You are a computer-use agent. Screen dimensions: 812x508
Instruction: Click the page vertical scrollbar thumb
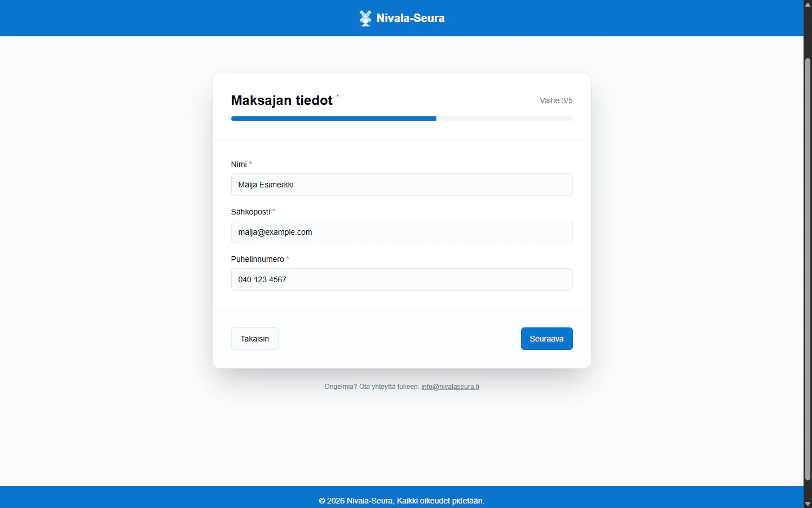[x=807, y=269]
